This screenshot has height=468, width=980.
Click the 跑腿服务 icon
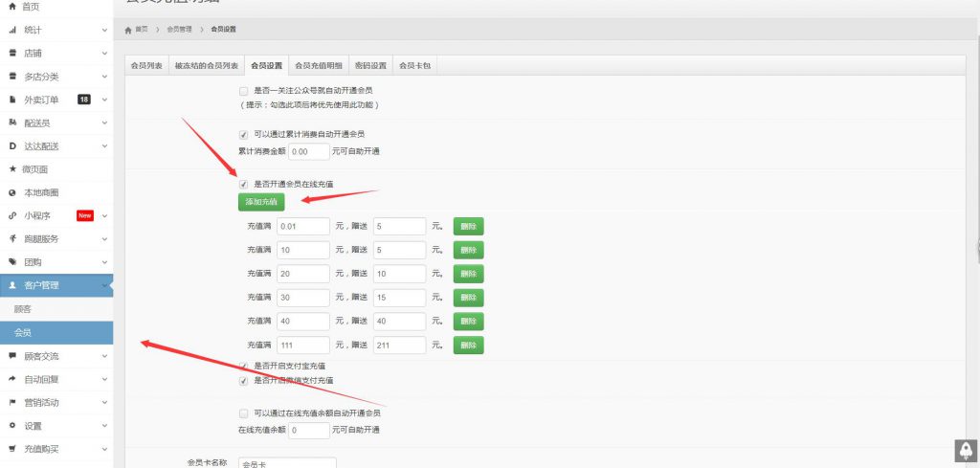point(11,238)
